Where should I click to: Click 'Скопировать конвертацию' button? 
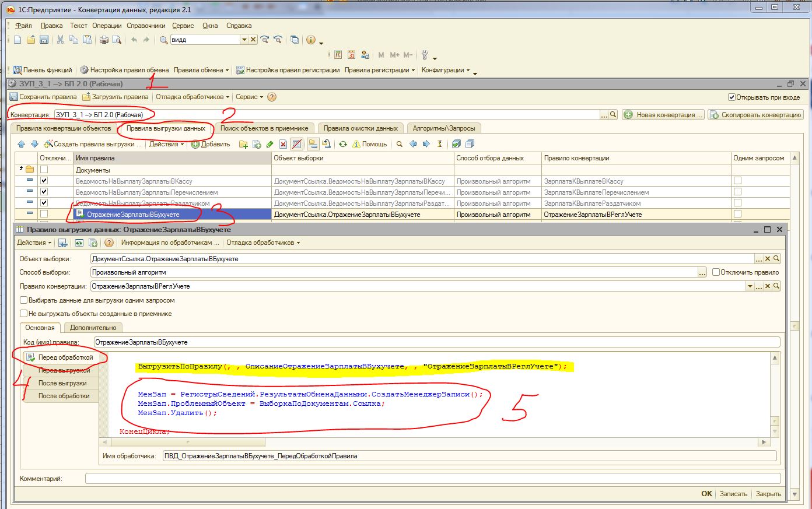[755, 115]
